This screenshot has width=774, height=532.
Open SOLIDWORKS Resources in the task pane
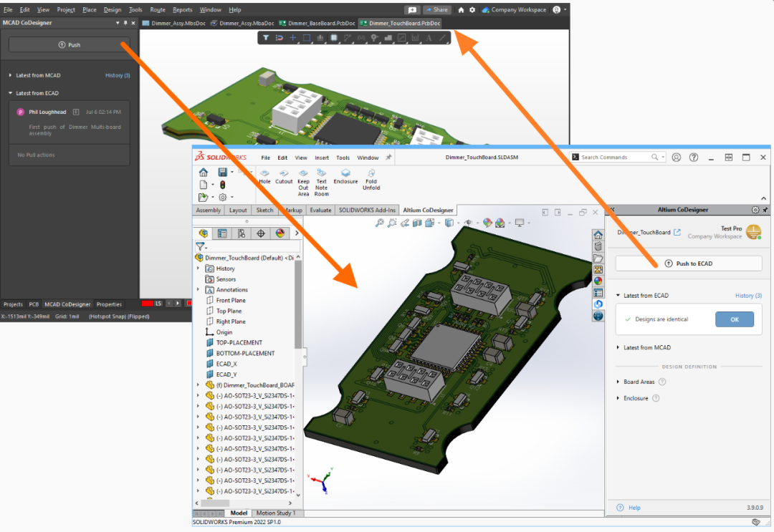[x=598, y=235]
